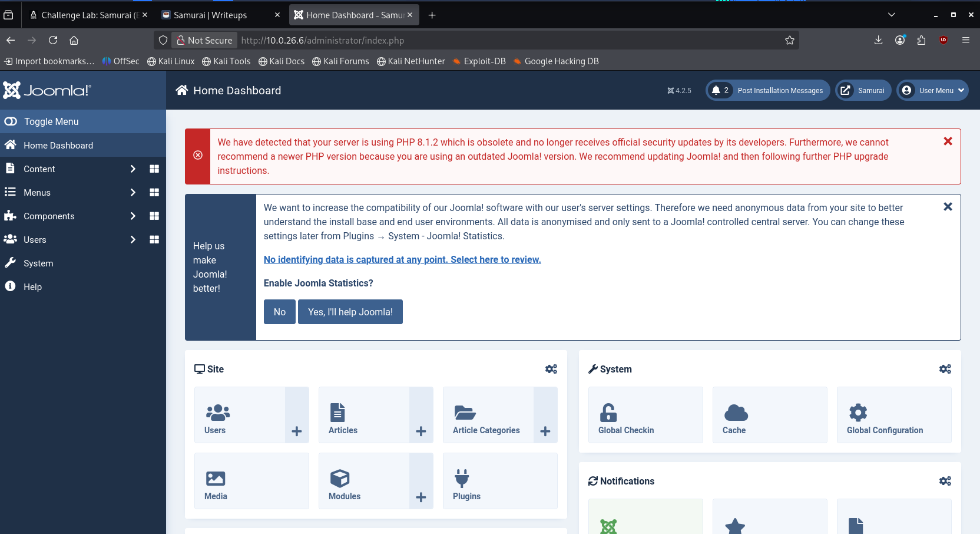The height and width of the screenshot is (534, 980).
Task: Open the statistics data review link
Action: point(402,259)
